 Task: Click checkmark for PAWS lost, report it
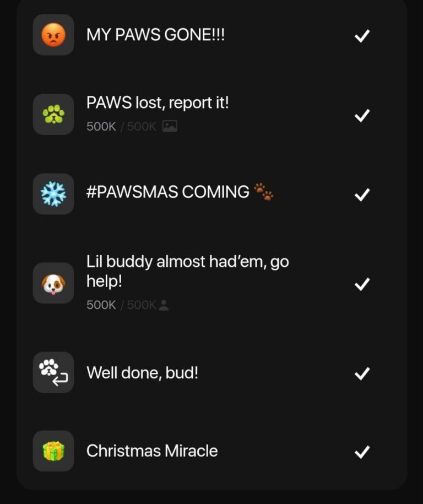click(362, 116)
